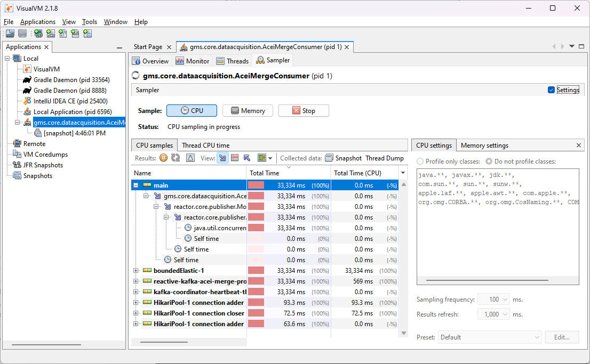Open the Sampling frequency dropdown
590x364 pixels.
(x=505, y=300)
